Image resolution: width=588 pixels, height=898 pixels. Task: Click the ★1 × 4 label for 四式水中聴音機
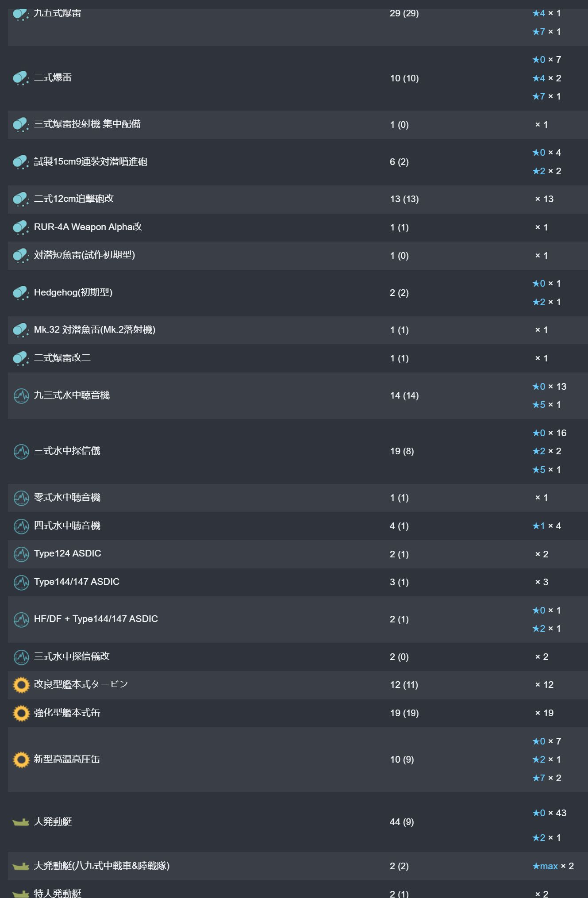click(546, 526)
